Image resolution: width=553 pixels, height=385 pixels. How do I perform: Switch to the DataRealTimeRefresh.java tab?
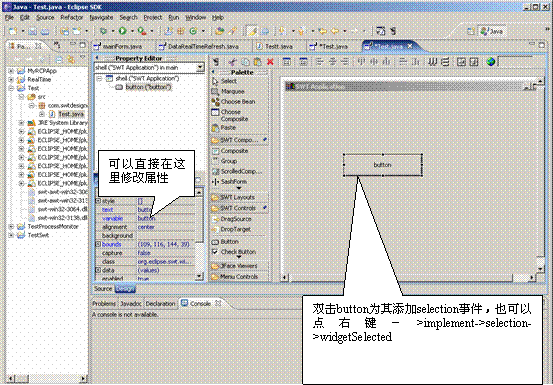tap(199, 46)
